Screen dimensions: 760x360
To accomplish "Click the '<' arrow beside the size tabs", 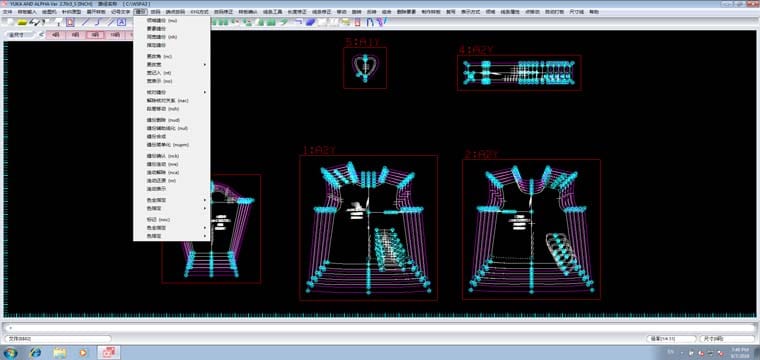I will pos(41,34).
